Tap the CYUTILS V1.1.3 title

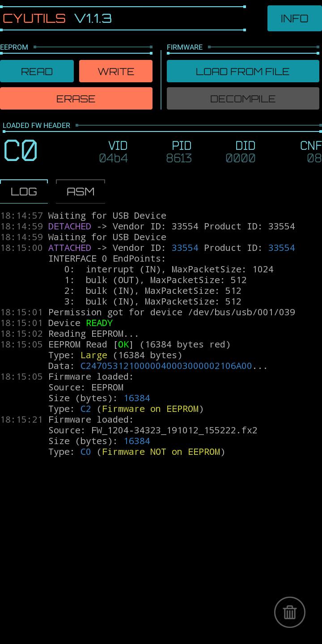tap(57, 18)
